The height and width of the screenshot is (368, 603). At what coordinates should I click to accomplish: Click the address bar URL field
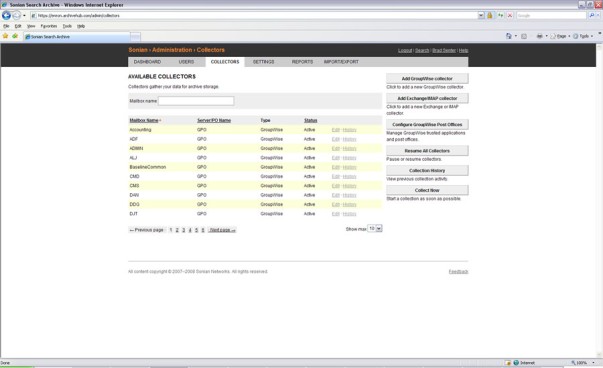(x=254, y=15)
